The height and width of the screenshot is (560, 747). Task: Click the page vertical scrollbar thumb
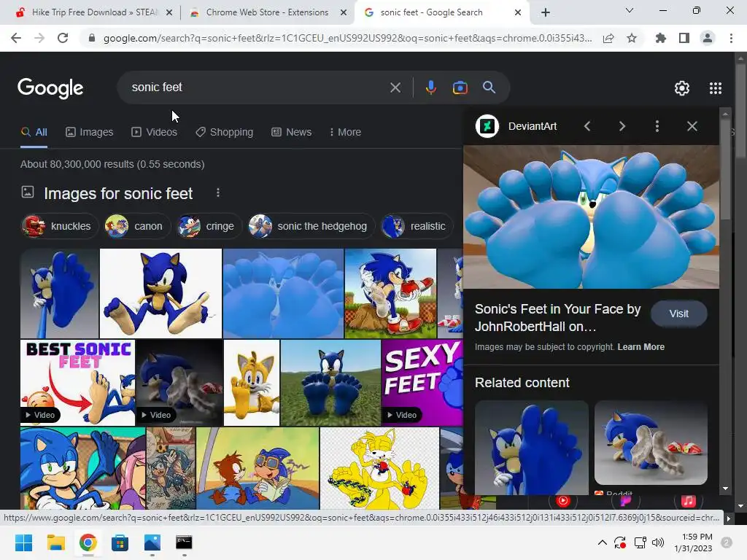coord(740,111)
